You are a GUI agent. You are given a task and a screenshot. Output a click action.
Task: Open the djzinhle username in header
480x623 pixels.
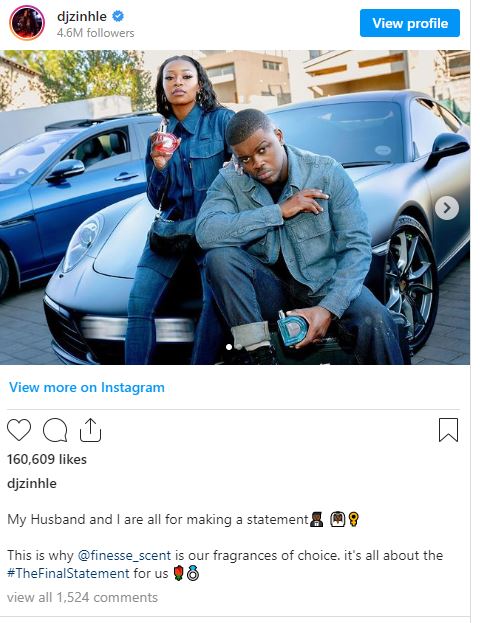click(x=82, y=16)
